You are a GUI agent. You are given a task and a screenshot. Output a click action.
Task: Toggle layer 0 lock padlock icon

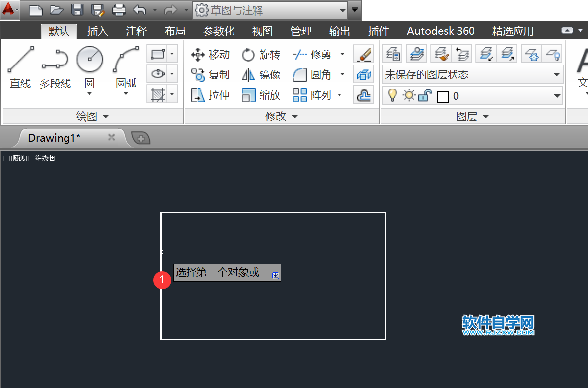425,96
